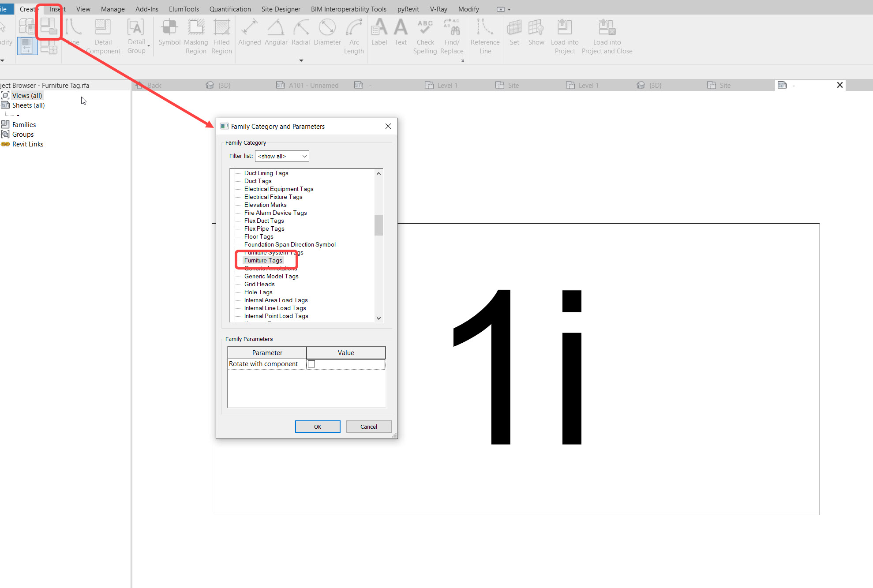The image size is (873, 588).
Task: Expand the Detail Group dropdown arrow
Action: (148, 45)
